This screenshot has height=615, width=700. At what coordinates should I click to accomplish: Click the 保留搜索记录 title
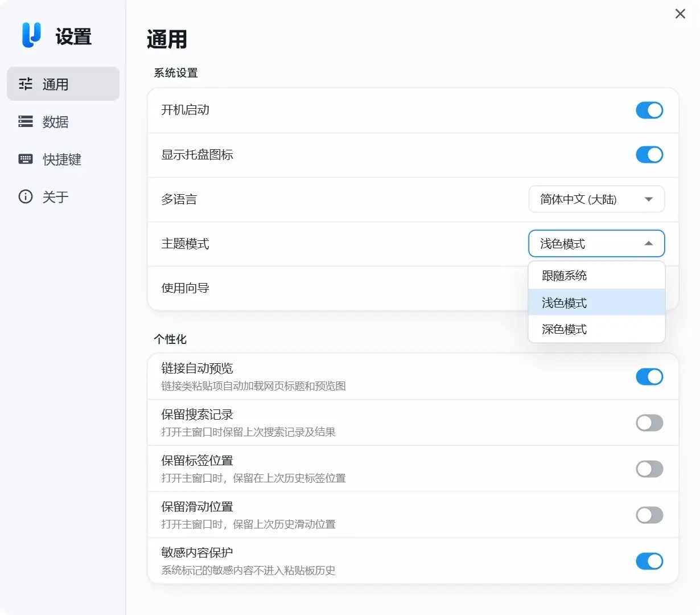[197, 415]
